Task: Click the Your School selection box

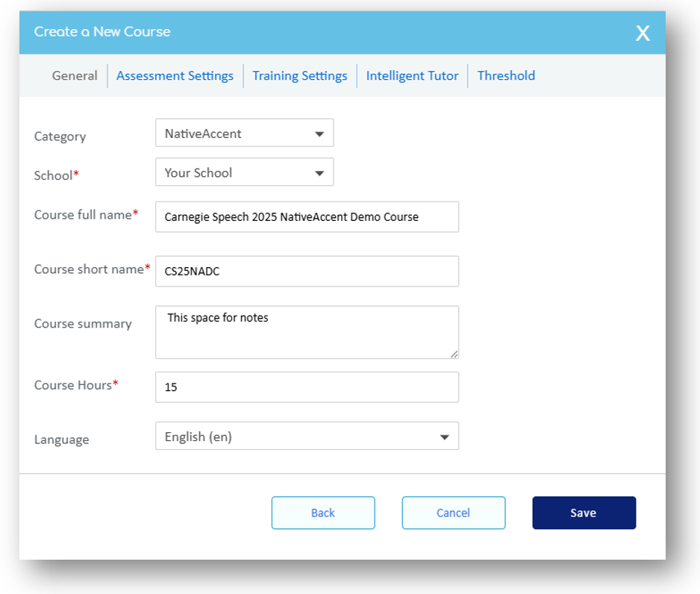Action: pyautogui.click(x=231, y=172)
